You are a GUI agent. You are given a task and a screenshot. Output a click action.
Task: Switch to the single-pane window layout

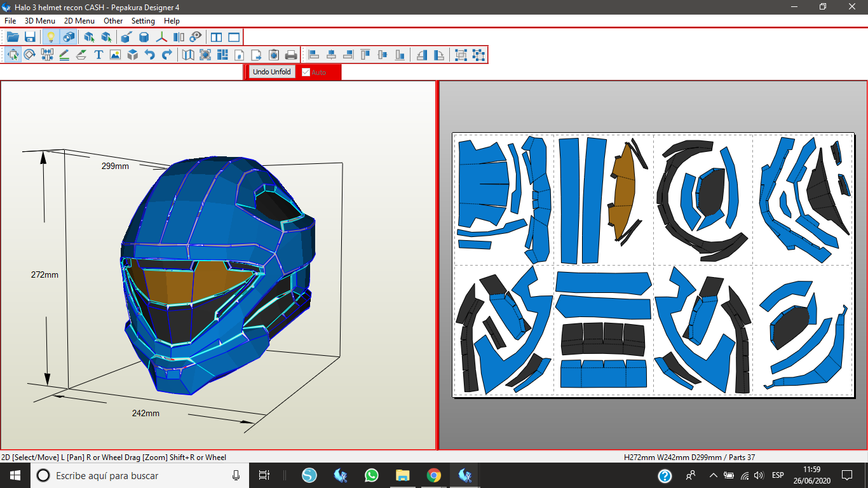[234, 37]
